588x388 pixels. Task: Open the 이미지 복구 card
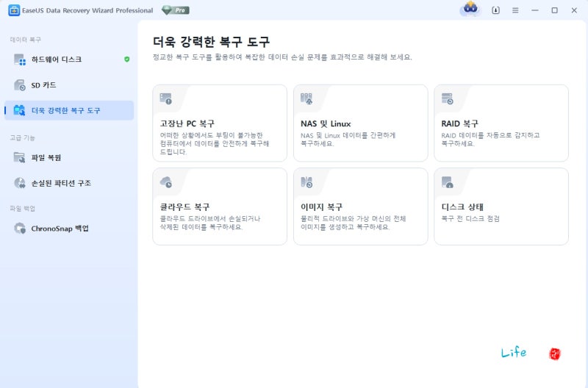(360, 206)
